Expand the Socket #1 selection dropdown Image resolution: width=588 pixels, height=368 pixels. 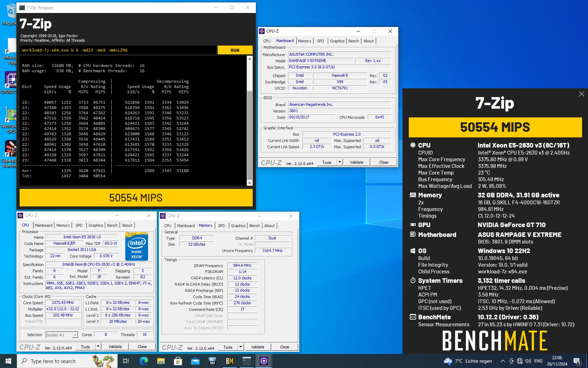pyautogui.click(x=75, y=335)
